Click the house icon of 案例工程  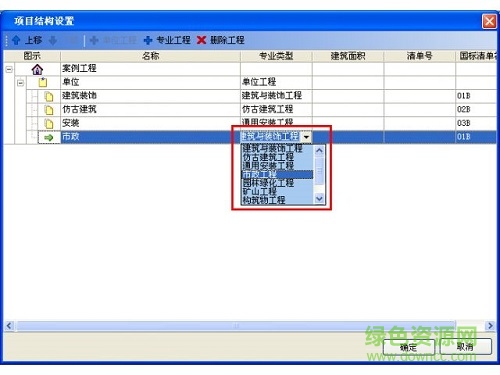pos(37,70)
